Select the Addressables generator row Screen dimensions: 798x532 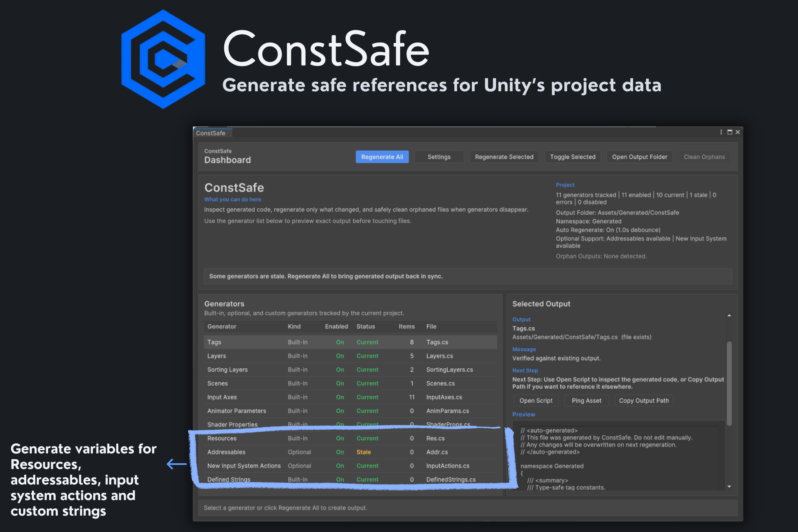tap(350, 452)
